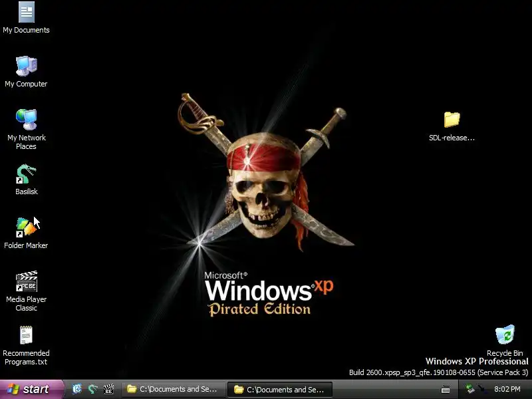Select the My Network Places icon
This screenshot has width=532, height=399.
pos(26,129)
